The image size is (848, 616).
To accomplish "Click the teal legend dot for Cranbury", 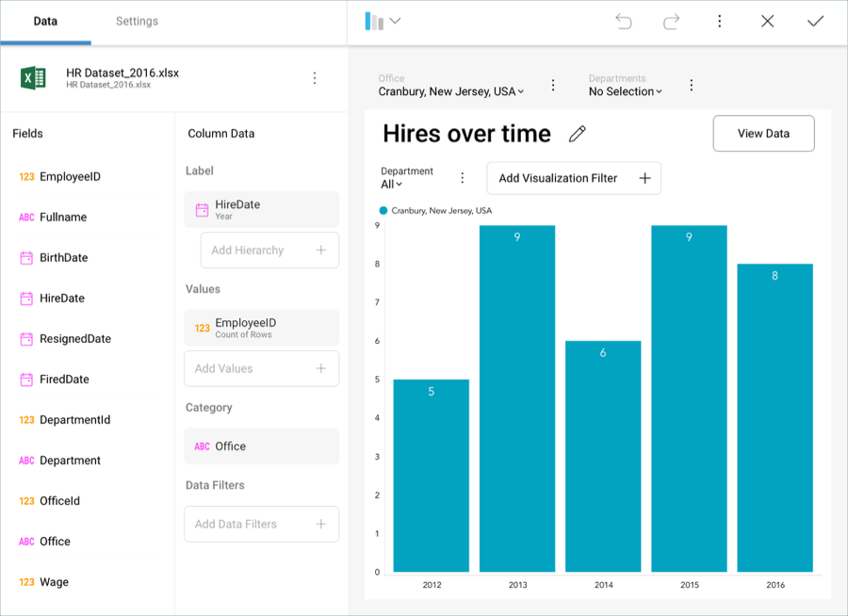I will click(383, 211).
